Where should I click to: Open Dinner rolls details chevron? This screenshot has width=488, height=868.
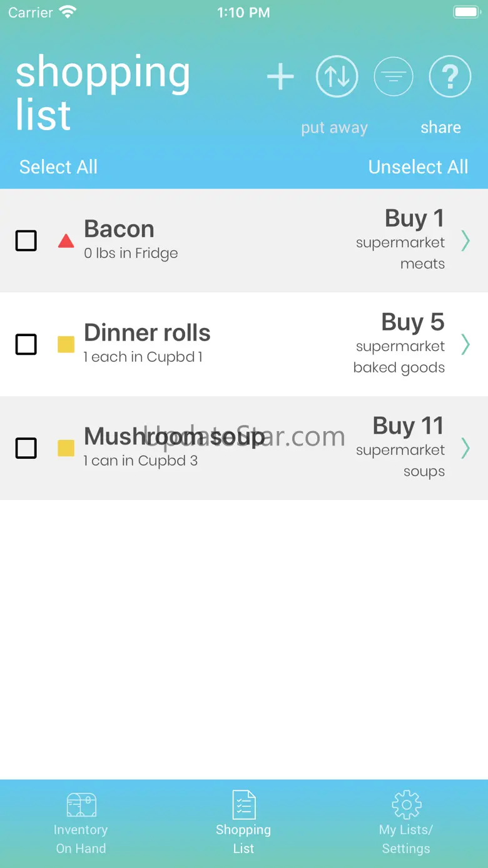point(465,344)
